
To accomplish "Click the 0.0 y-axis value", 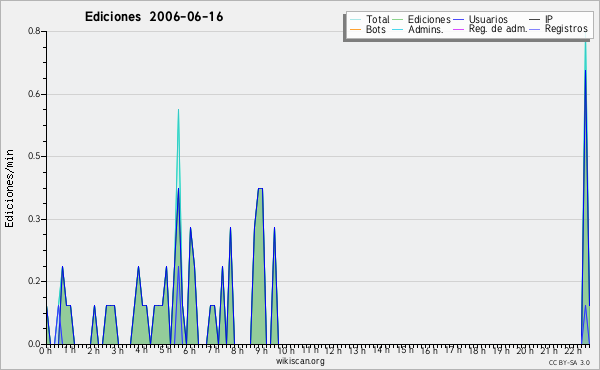I will click(x=34, y=344).
